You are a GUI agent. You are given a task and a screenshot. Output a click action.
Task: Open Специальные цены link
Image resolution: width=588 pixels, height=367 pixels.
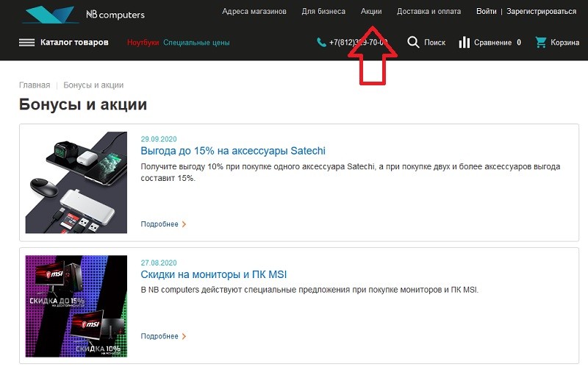point(196,43)
